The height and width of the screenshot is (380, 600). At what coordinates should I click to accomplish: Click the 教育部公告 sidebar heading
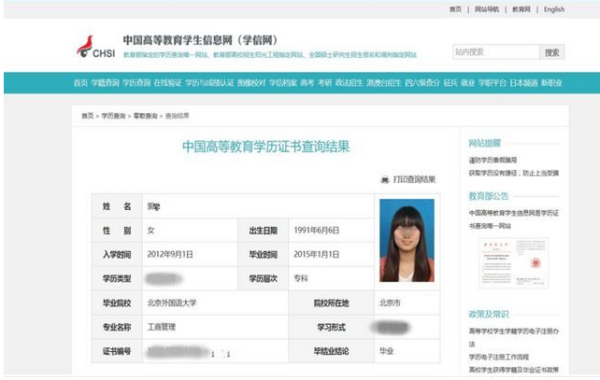pyautogui.click(x=488, y=196)
